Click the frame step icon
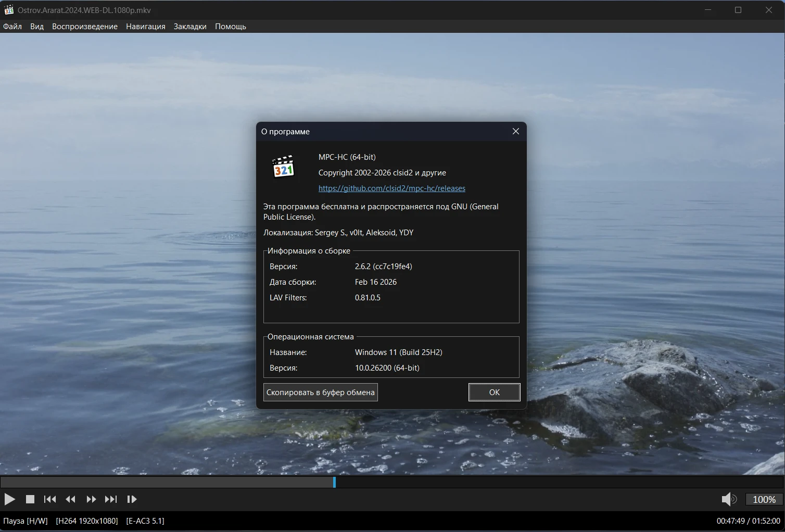The width and height of the screenshot is (785, 532). (x=132, y=499)
